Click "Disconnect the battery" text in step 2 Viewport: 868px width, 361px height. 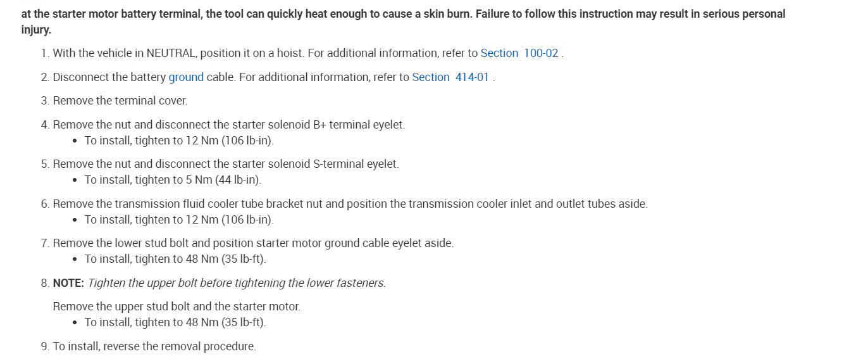click(110, 77)
